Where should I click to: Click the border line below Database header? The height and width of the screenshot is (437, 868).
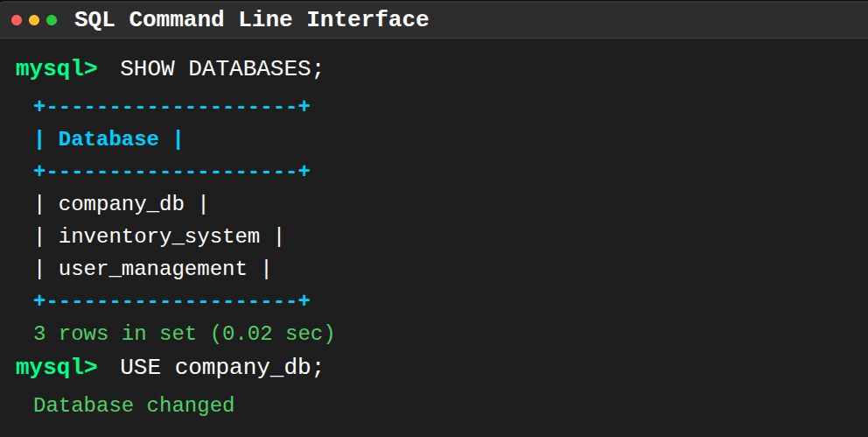click(x=171, y=171)
